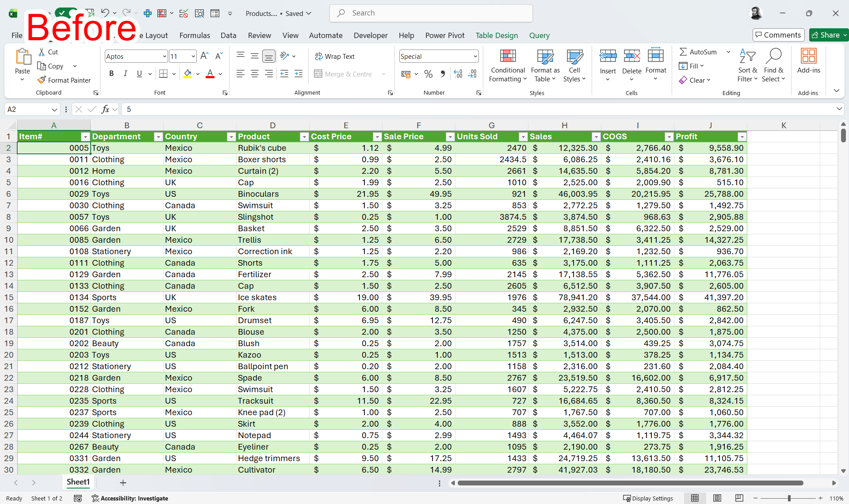Increase font size with large A icon
849x504 pixels.
coord(204,56)
